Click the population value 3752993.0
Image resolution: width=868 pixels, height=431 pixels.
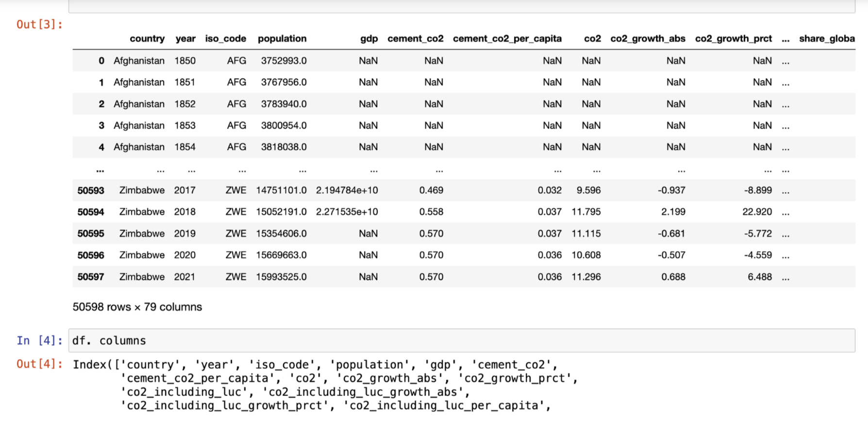[284, 61]
